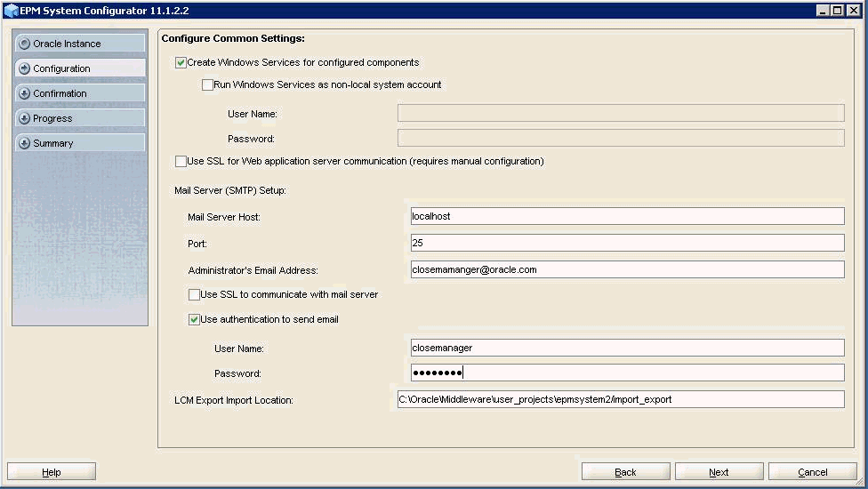
Task: Toggle Create Windows Services for configured components
Action: pos(181,62)
